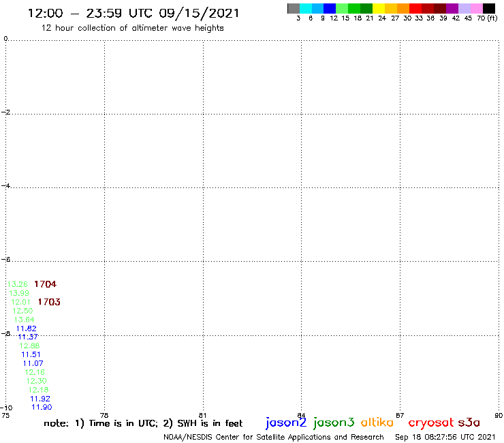Viewport: 504px width, 443px height.
Task: Pick the 12.50 wave height value
Action: click(x=22, y=311)
